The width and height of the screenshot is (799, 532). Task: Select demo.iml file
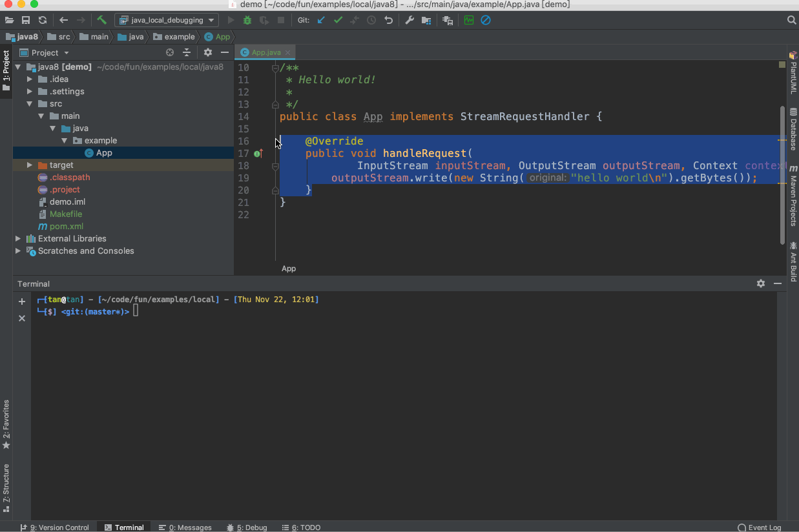pyautogui.click(x=61, y=202)
